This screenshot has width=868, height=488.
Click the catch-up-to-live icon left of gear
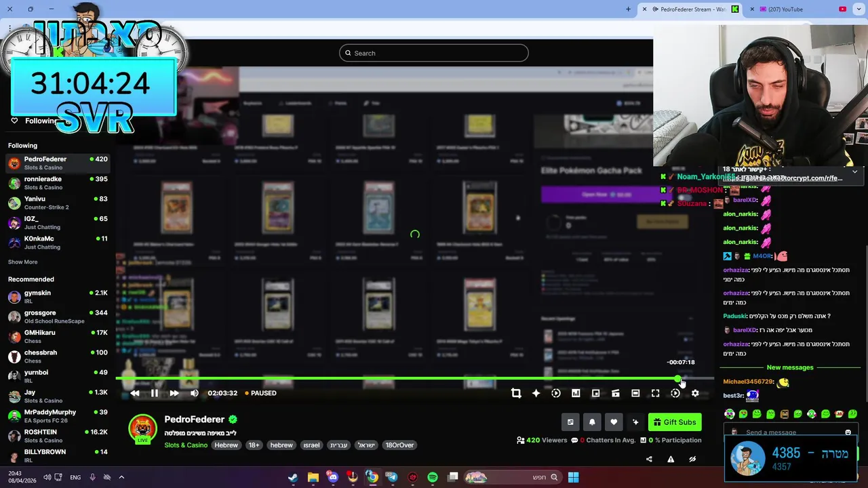coord(675,393)
